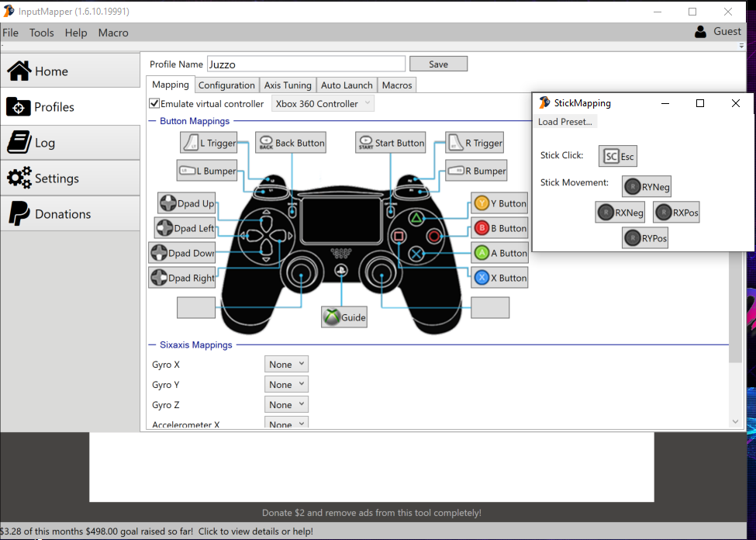The height and width of the screenshot is (540, 756).
Task: Open the Help menu
Action: point(76,33)
